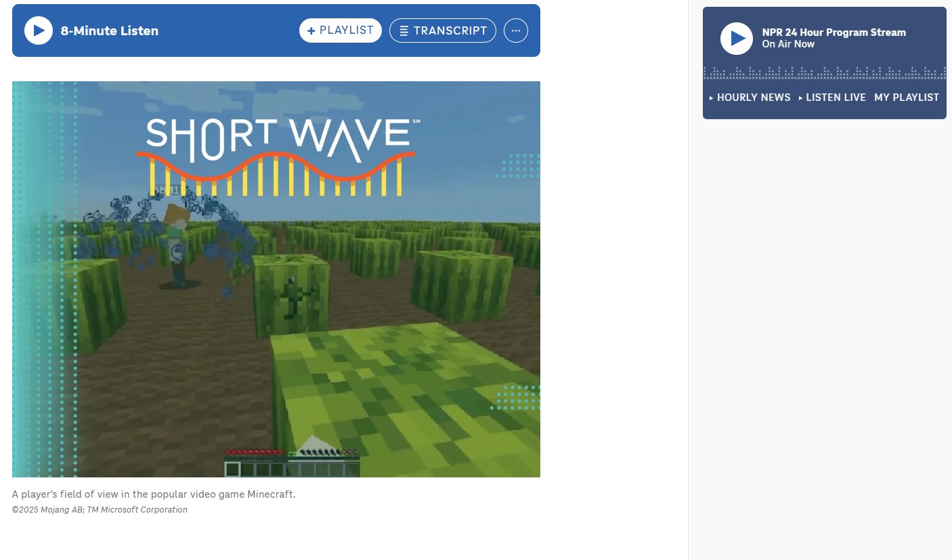This screenshot has width=952, height=560.
Task: Click the 'On Air Now' status text
Action: tap(788, 44)
